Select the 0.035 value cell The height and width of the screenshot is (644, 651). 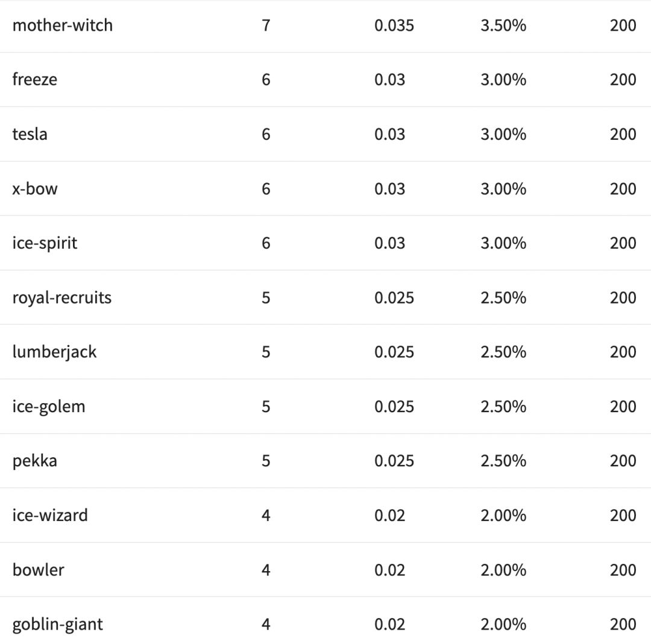tap(394, 25)
